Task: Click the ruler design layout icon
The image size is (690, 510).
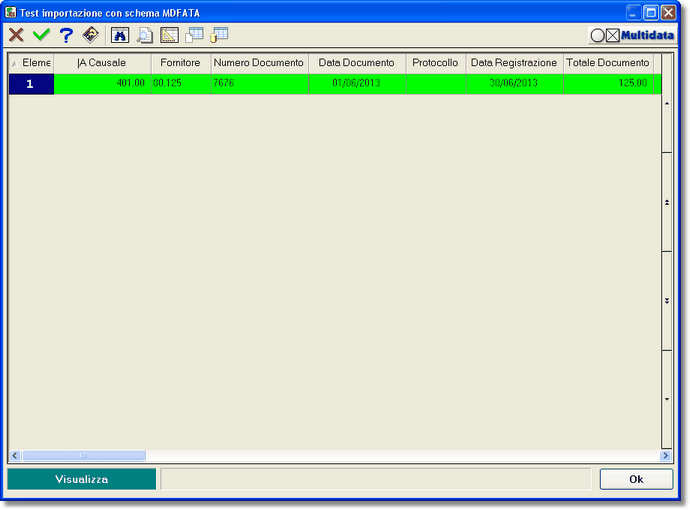Action: [x=170, y=35]
